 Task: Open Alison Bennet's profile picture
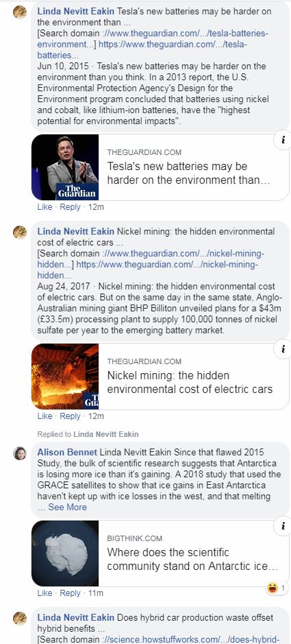(20, 453)
